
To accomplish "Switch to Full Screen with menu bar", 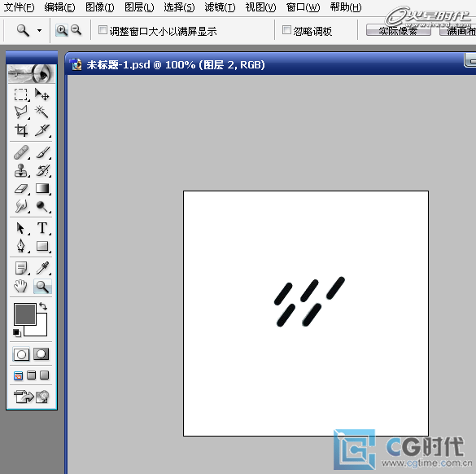I will [31, 375].
